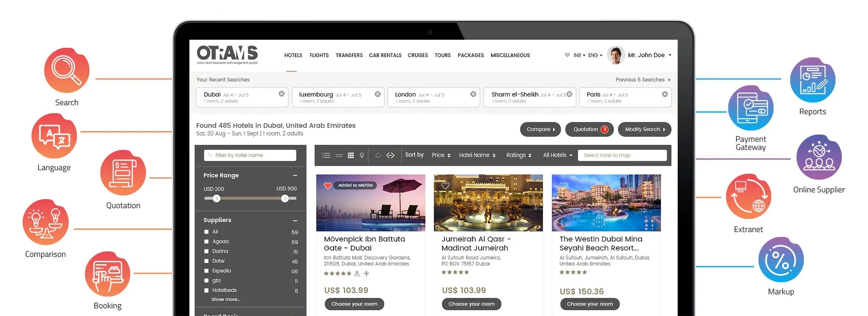868x316 pixels.
Task: Click the wishlist heart on Jumeirah Al Qasr
Action: 445,186
